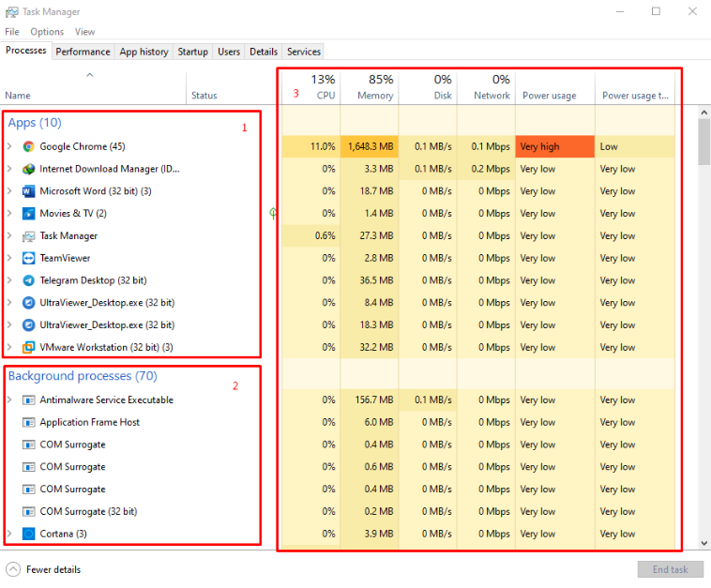711x588 pixels.
Task: Click the Cortana process icon
Action: click(29, 534)
